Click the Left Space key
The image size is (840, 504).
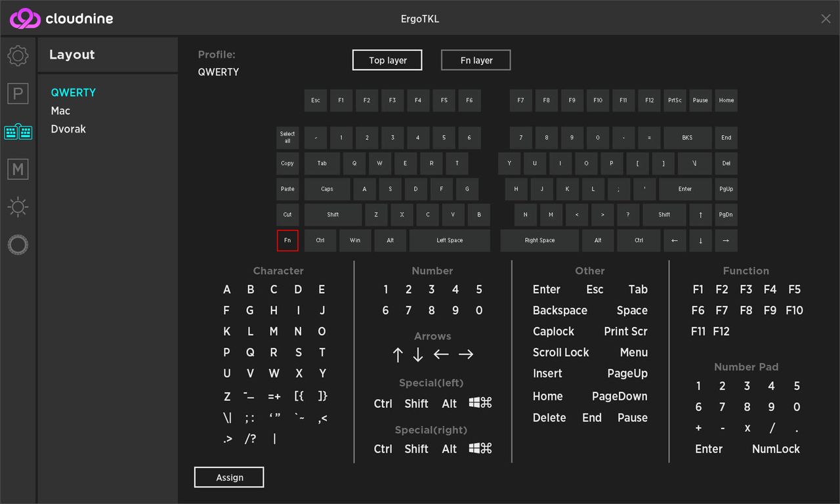point(450,240)
